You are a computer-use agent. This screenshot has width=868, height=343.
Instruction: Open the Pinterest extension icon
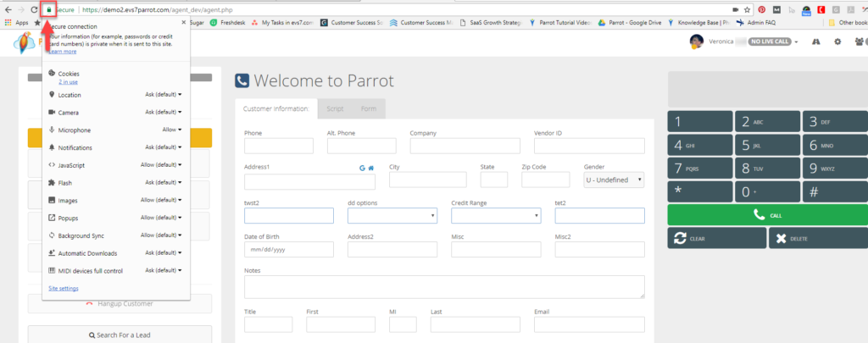pos(762,9)
